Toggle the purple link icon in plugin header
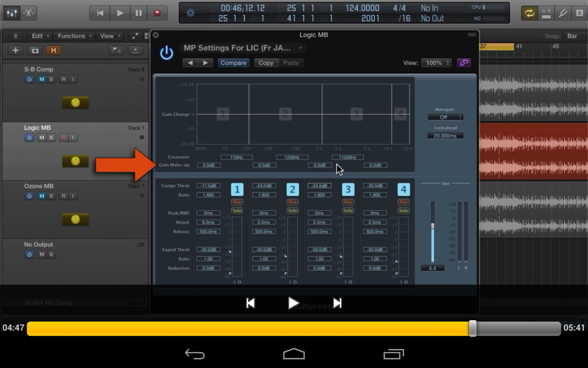The image size is (588, 368). pyautogui.click(x=464, y=63)
